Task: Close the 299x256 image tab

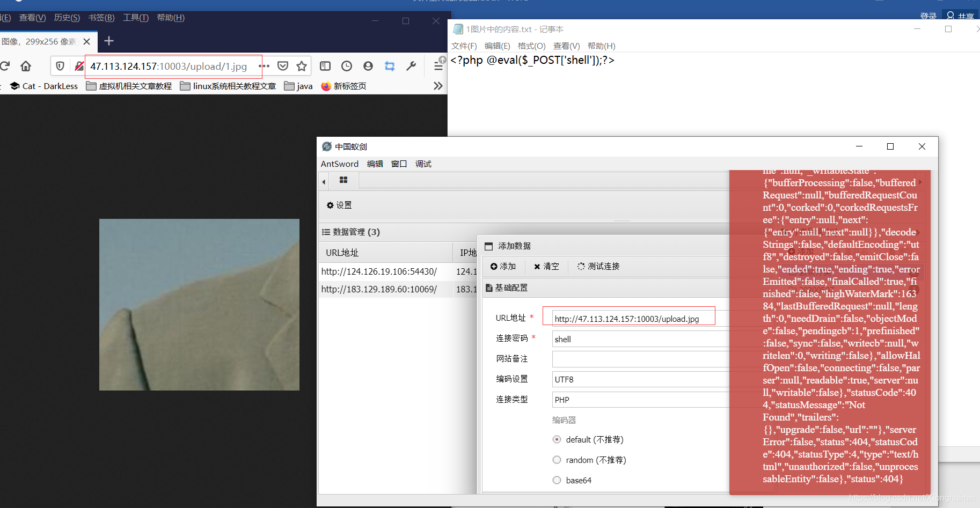Action: pos(86,41)
